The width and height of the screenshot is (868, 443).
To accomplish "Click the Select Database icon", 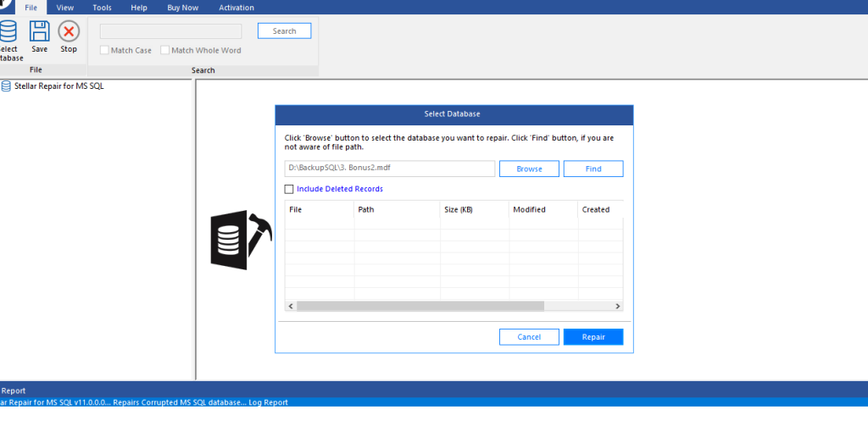I will 8,32.
